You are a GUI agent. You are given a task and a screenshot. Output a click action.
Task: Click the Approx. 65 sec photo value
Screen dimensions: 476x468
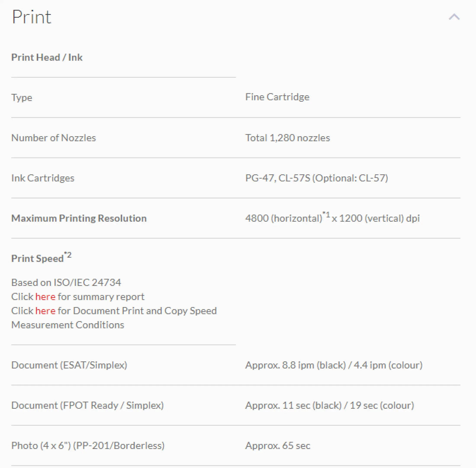278,446
